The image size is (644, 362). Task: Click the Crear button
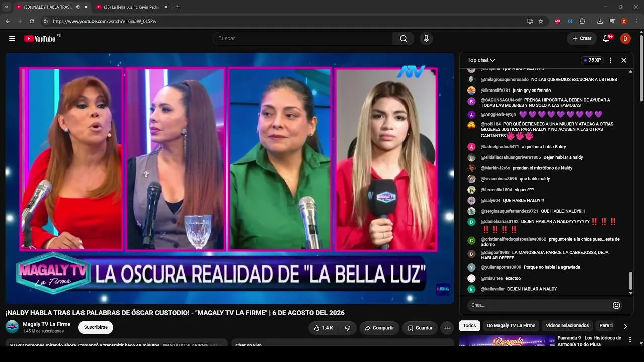pos(582,39)
